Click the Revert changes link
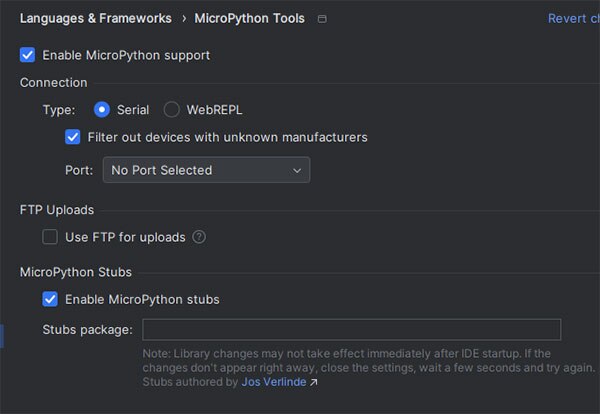 coord(572,19)
